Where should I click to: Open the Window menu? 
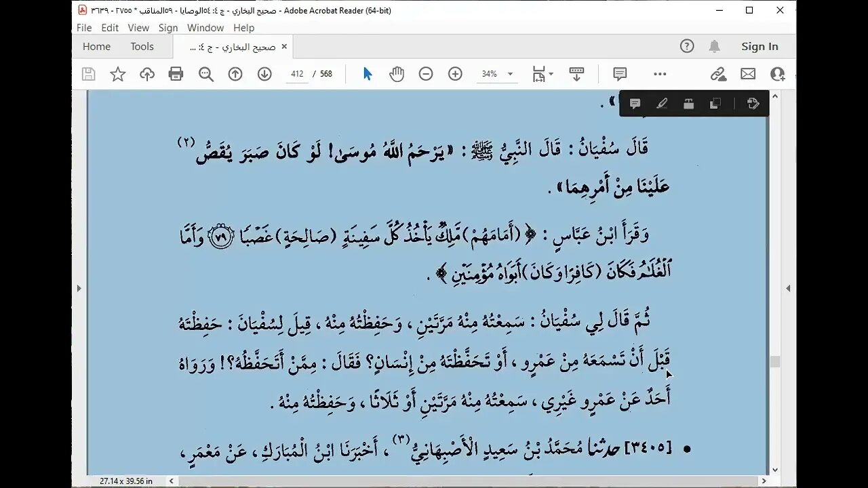click(205, 28)
